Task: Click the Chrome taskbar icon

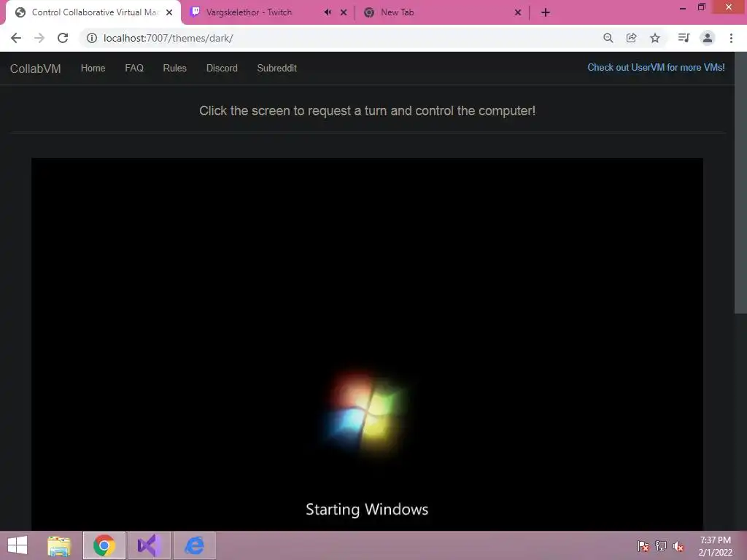Action: coord(104,545)
